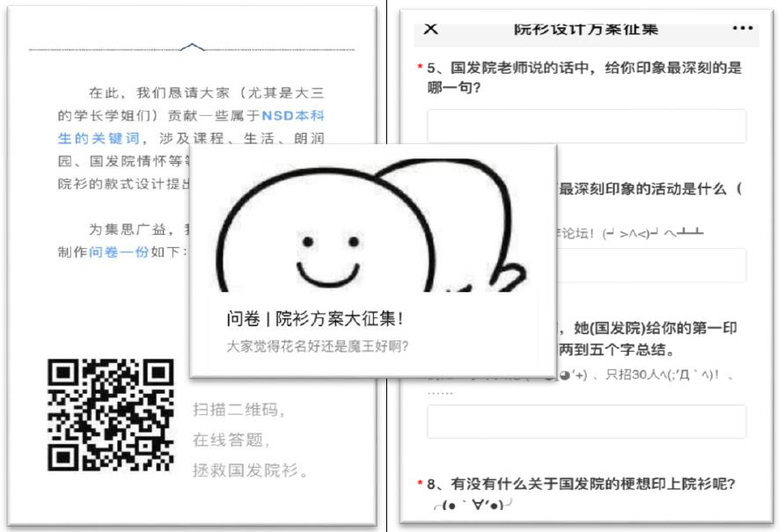Click the 扫描二维码 caption text
This screenshot has width=784, height=532.
239,411
